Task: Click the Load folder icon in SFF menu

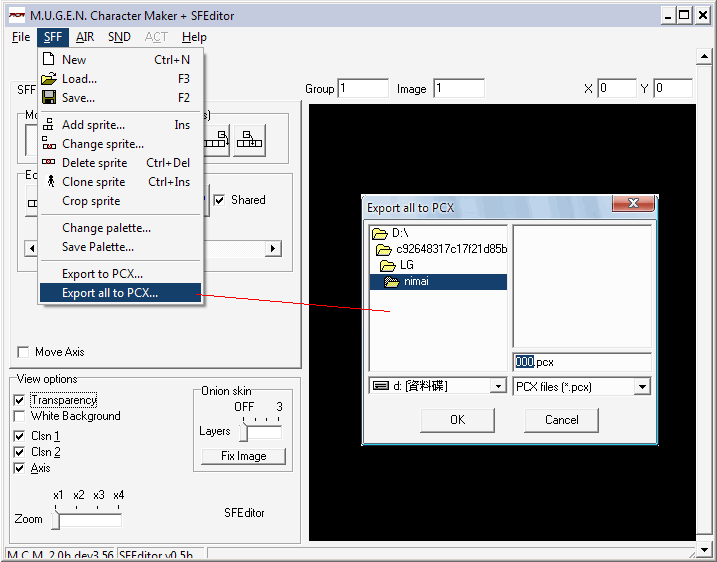Action: click(x=48, y=79)
